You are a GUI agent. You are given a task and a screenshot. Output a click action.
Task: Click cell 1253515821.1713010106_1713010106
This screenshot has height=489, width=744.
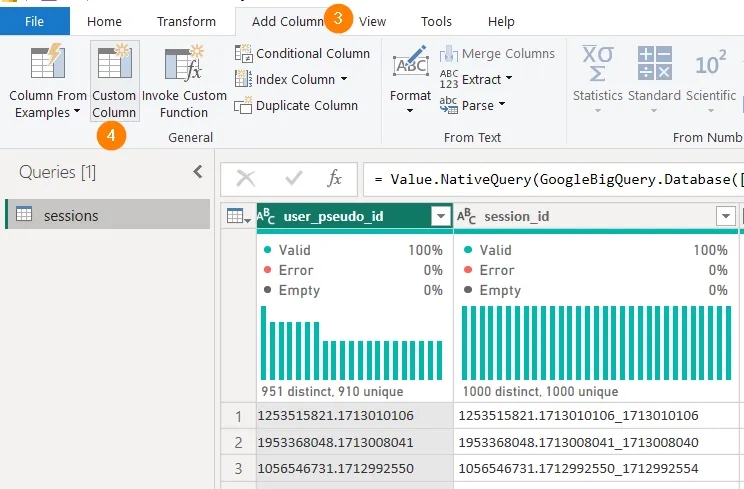click(597, 415)
